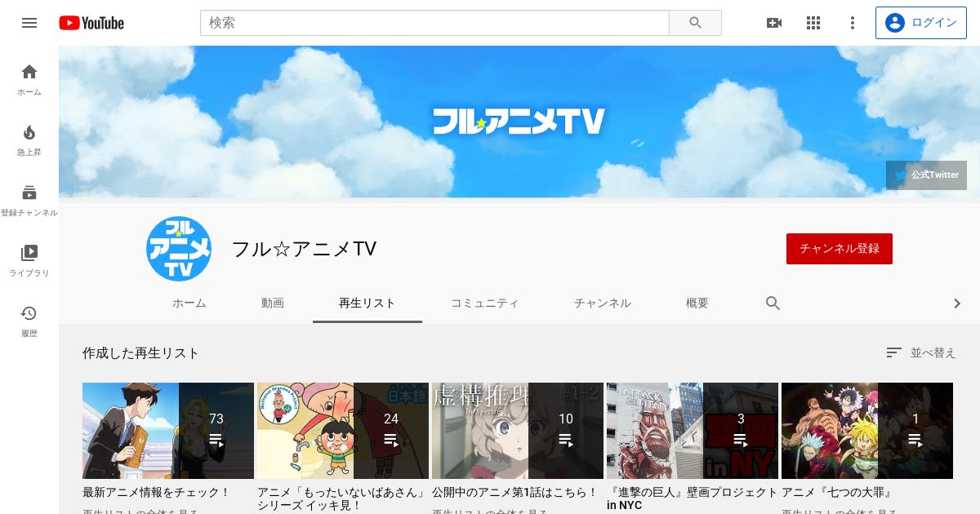Click title 最新アニメ情報をチェック！
Image resolution: width=980 pixels, height=514 pixels.
click(x=157, y=493)
